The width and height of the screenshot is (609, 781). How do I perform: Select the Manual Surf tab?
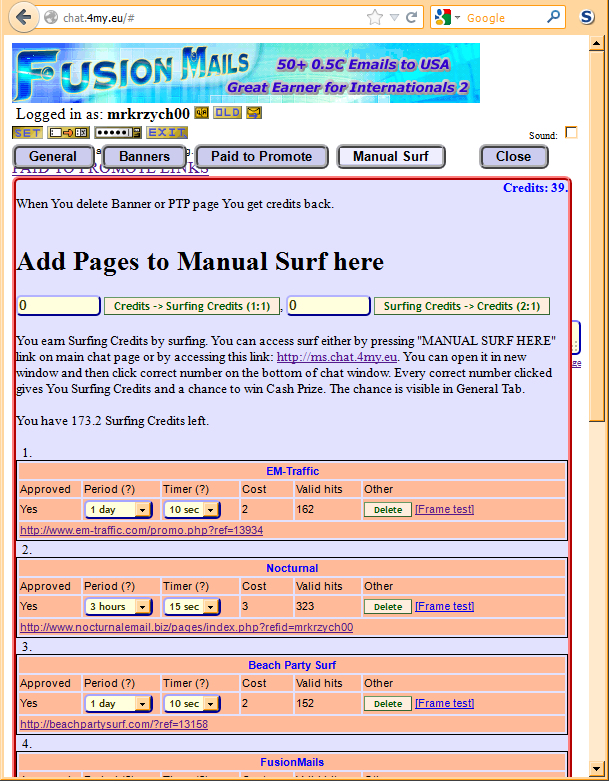point(391,156)
